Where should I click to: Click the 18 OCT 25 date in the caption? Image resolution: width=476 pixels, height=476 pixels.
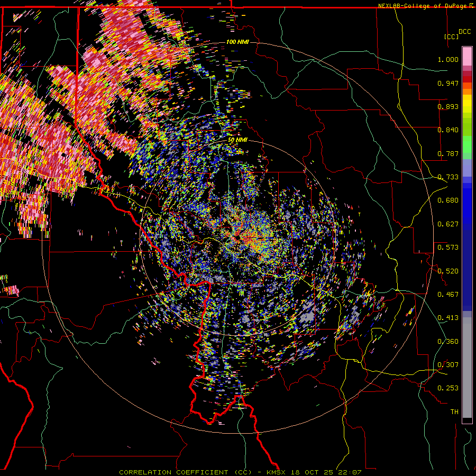(312, 472)
